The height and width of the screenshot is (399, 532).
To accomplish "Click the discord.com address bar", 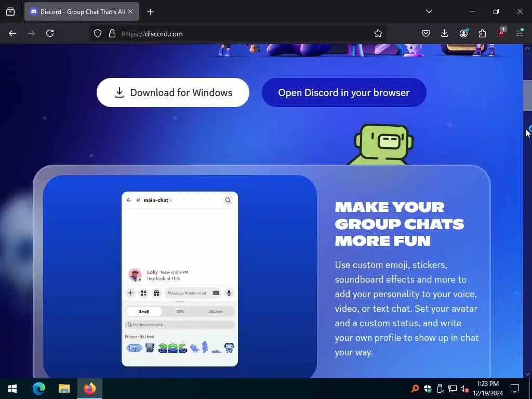I will point(237,34).
